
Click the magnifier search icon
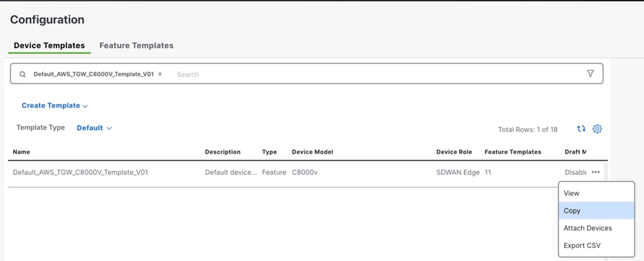tap(23, 74)
